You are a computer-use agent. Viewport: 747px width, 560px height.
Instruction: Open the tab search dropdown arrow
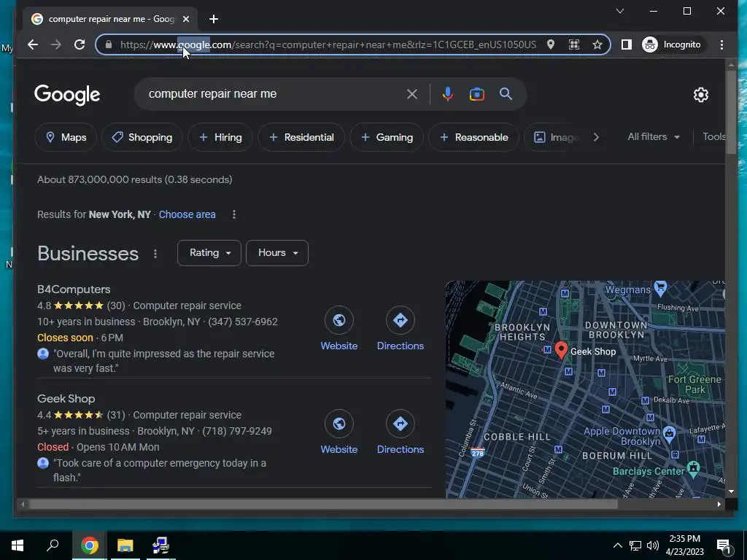coord(620,11)
